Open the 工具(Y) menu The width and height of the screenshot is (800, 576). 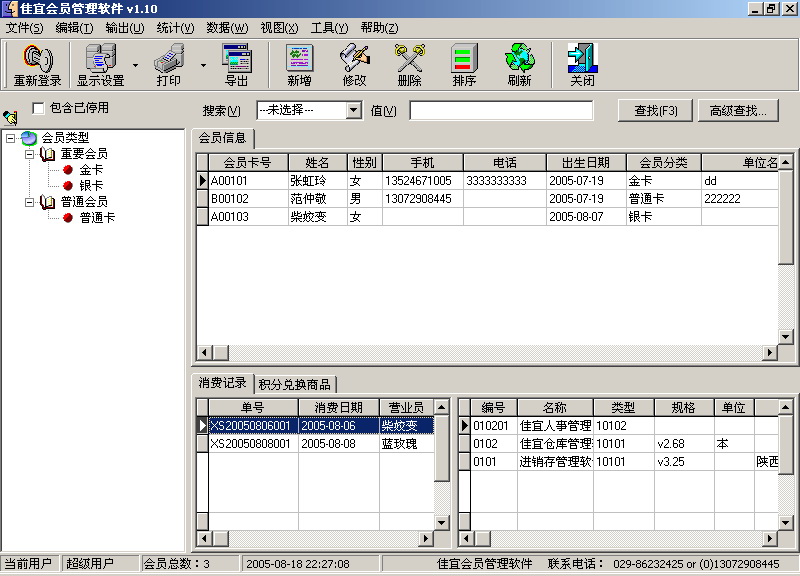coord(329,28)
